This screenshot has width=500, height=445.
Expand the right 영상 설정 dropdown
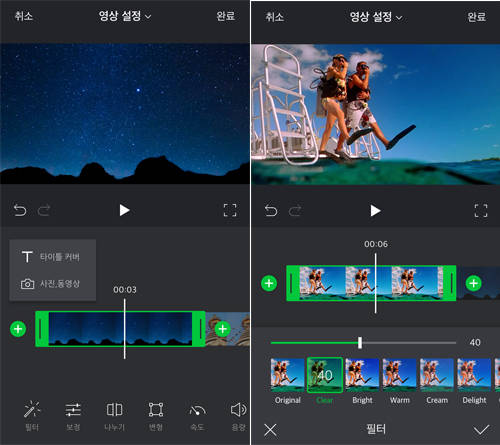[x=376, y=17]
